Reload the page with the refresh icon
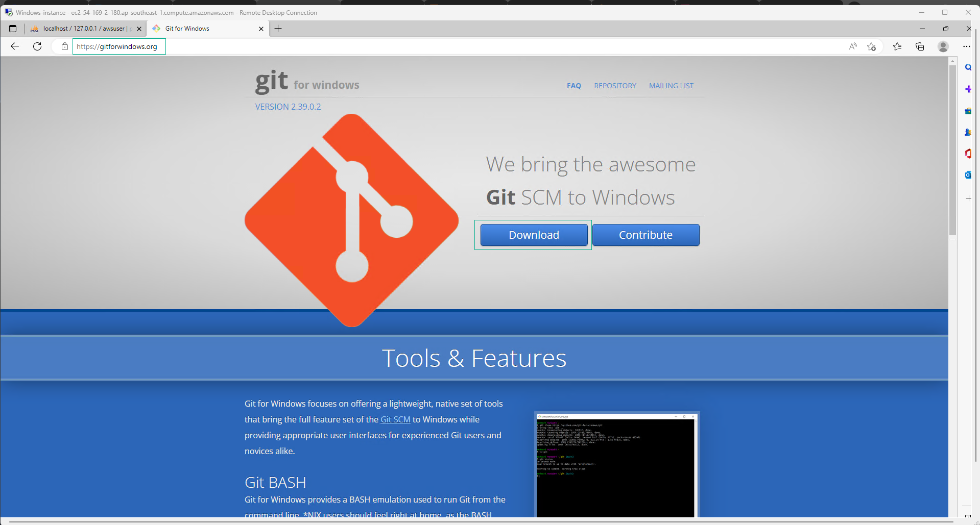 pos(37,46)
